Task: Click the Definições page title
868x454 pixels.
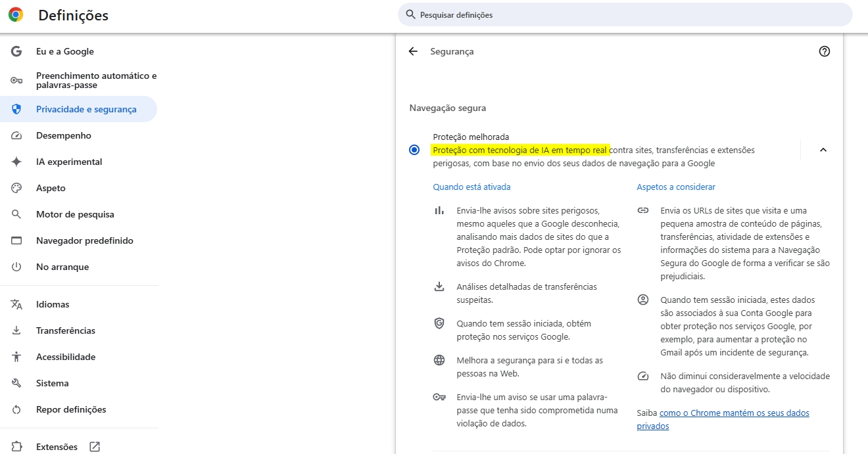Action: (x=74, y=15)
